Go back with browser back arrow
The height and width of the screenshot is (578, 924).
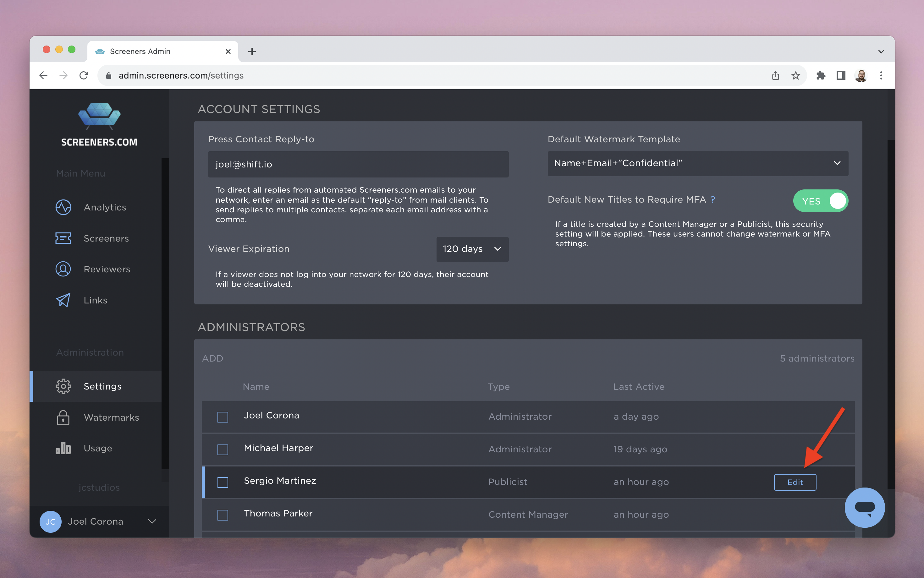44,75
